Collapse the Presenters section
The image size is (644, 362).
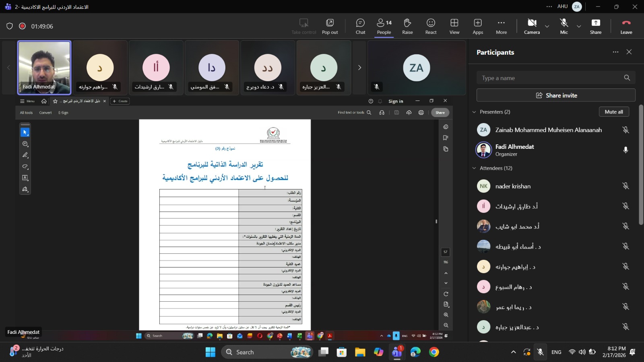[474, 112]
